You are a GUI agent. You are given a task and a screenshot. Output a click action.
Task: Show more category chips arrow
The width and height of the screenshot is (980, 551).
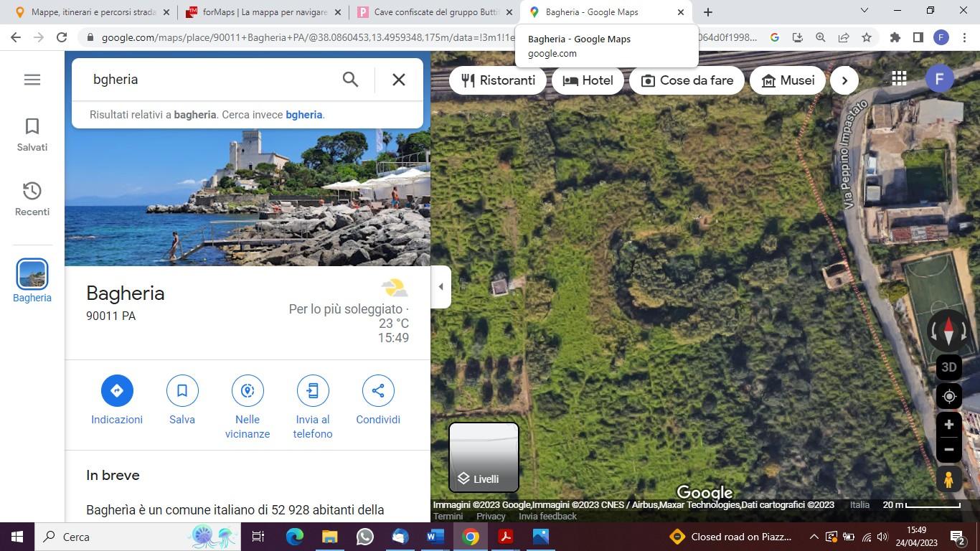point(844,80)
